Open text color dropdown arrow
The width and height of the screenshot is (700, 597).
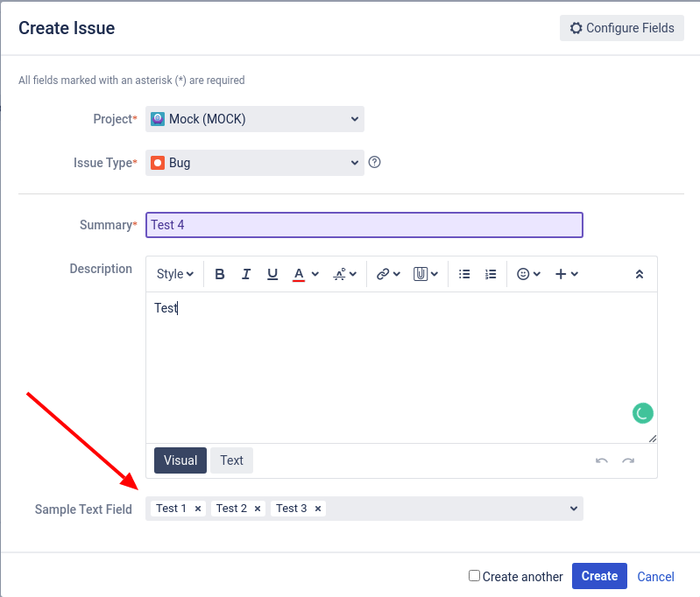pyautogui.click(x=315, y=274)
